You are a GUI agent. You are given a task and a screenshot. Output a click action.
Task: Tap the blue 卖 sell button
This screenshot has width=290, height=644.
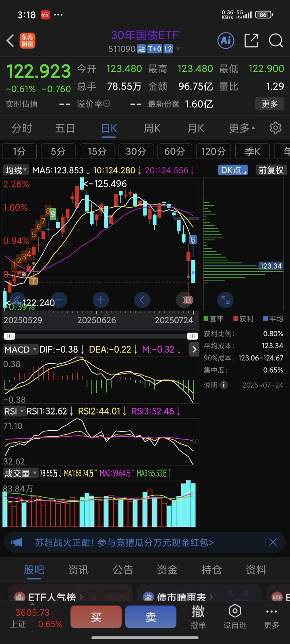click(x=151, y=617)
